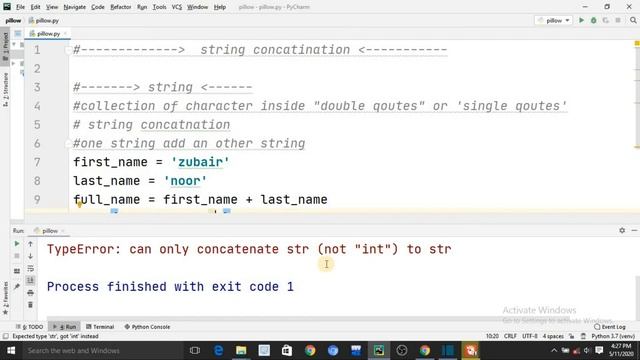640x360 pixels.
Task: Rerun pillow using the Run panel's green arrow
Action: coord(17,244)
